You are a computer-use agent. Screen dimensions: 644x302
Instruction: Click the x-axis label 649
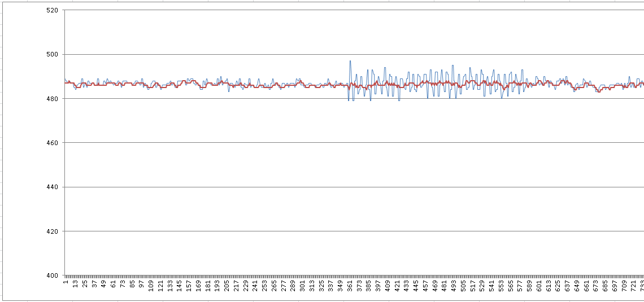[577, 285]
